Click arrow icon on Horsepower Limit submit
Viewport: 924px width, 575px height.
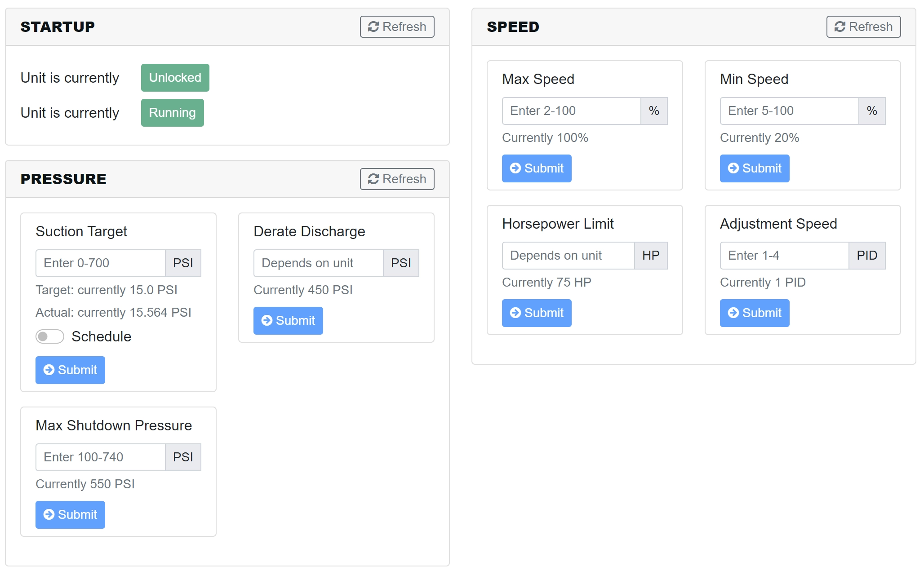pyautogui.click(x=515, y=313)
